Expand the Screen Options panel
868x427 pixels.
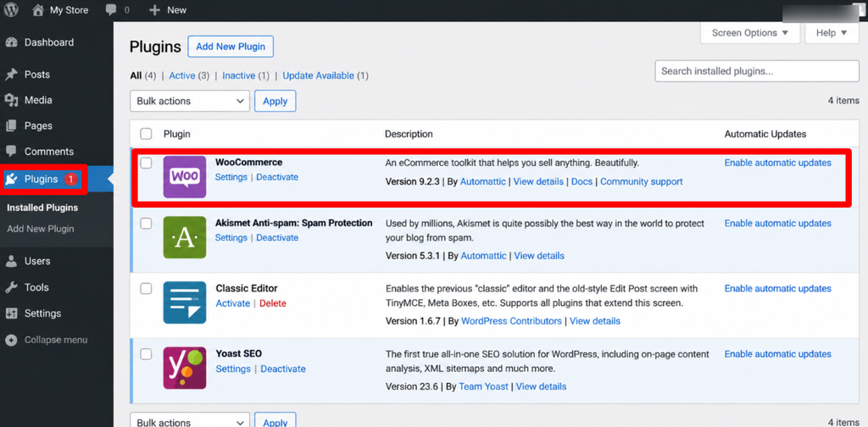click(750, 33)
